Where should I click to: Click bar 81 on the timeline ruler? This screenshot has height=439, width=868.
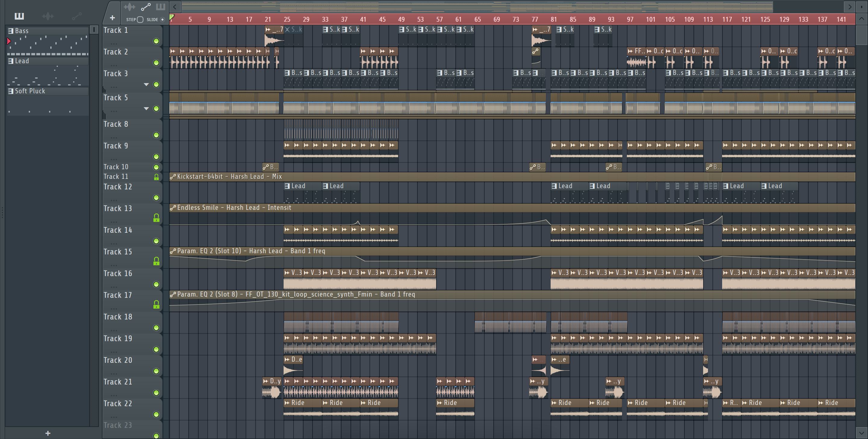point(554,19)
